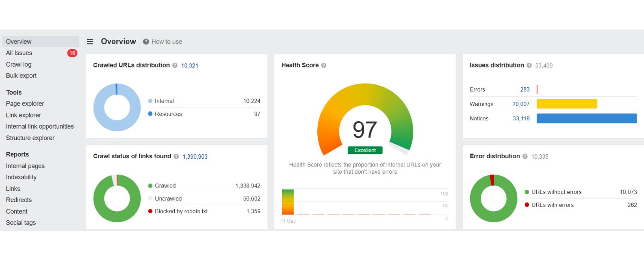
Task: Click the Issues distribution help icon
Action: click(x=529, y=65)
